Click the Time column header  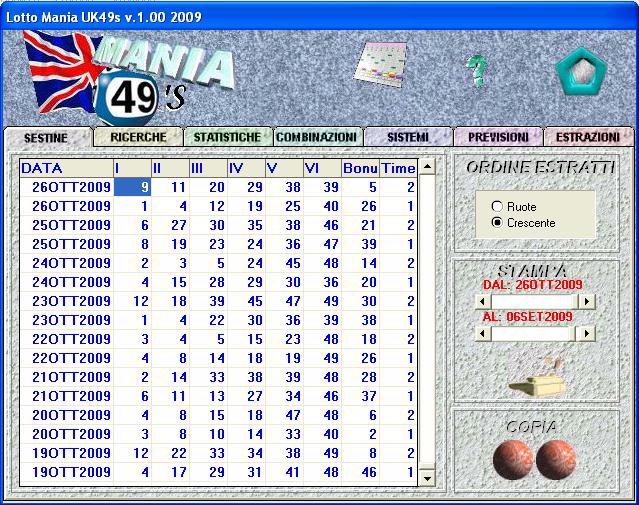click(398, 168)
